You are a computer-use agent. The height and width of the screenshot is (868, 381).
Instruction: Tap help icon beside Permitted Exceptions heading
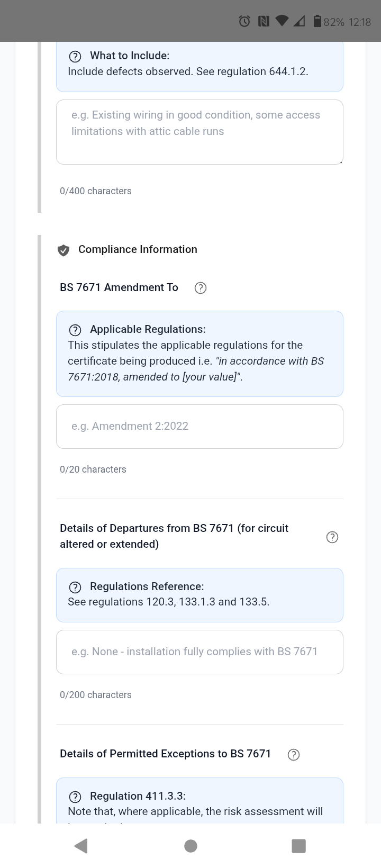click(x=294, y=755)
